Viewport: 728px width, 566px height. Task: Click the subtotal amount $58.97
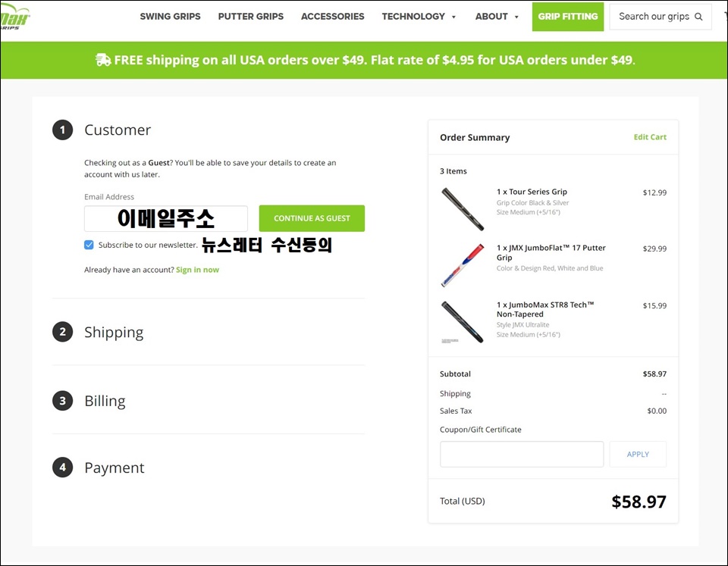coord(654,374)
